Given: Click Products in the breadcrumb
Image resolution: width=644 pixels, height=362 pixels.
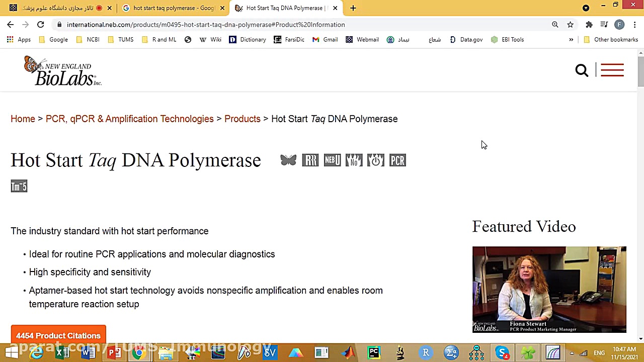Looking at the screenshot, I should (242, 119).
